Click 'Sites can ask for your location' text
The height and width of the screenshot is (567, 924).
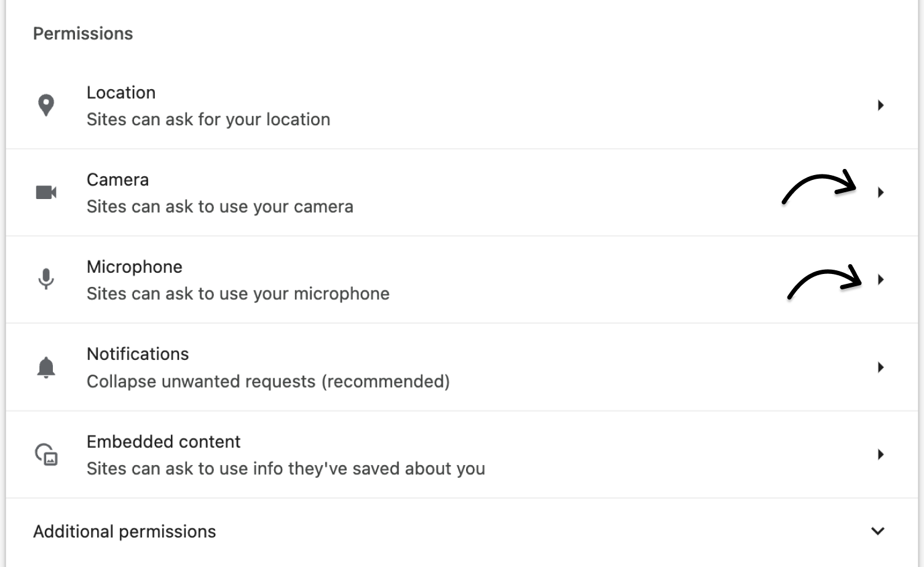click(x=208, y=119)
